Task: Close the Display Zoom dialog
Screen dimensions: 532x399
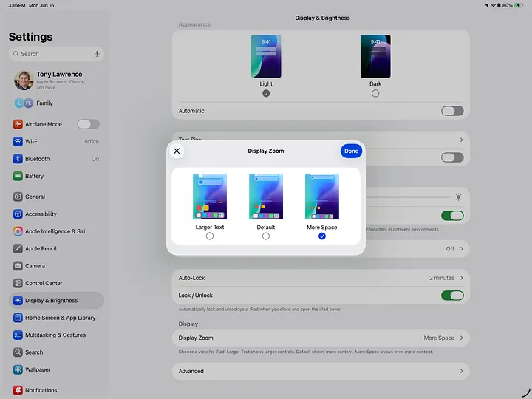Action: pos(177,151)
